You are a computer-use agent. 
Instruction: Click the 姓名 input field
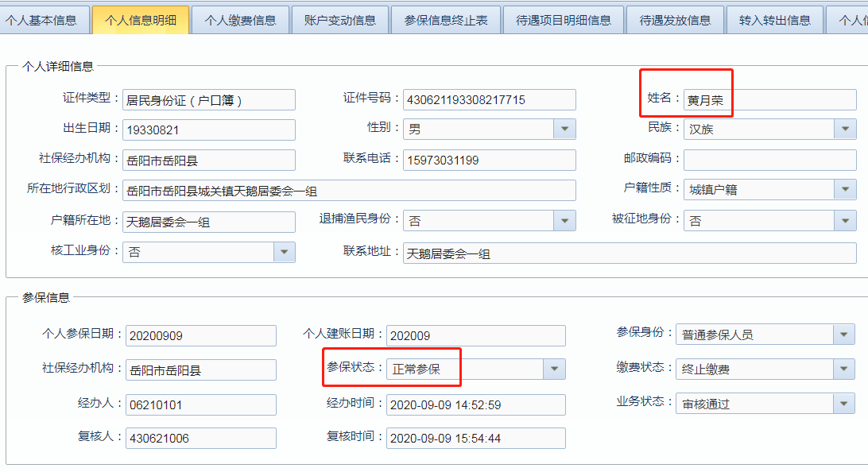[768, 100]
